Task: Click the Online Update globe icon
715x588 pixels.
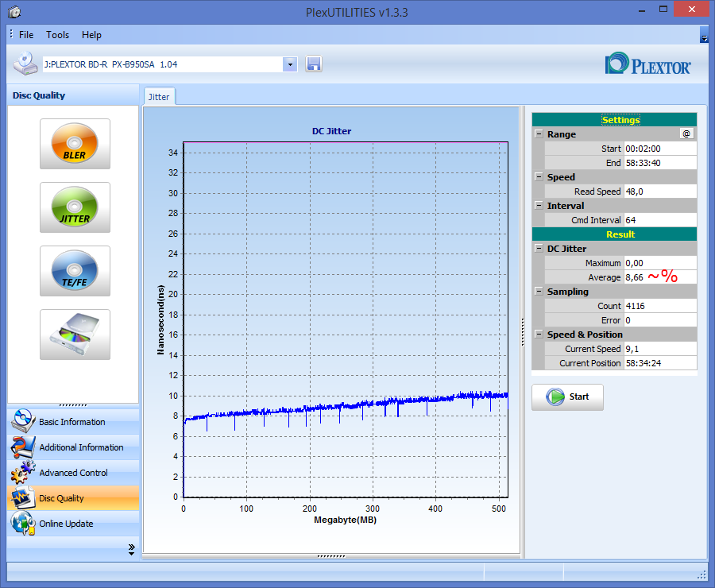Action: pos(23,523)
